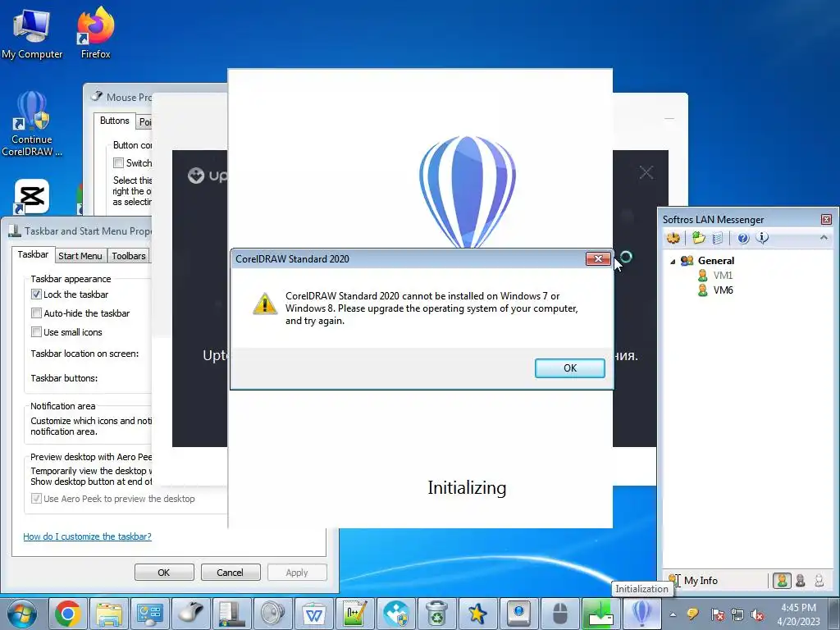
Task: Open My Info in LAN Messenger
Action: pos(701,581)
